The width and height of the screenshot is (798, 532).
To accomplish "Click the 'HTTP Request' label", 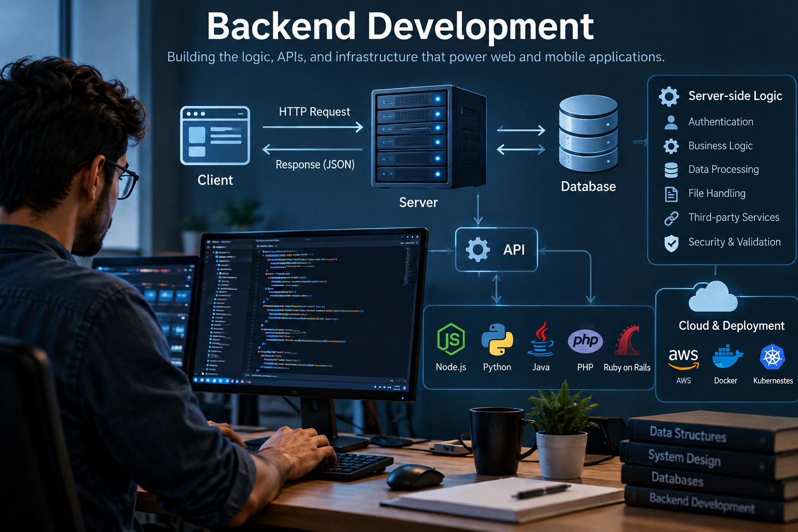I will point(314,112).
